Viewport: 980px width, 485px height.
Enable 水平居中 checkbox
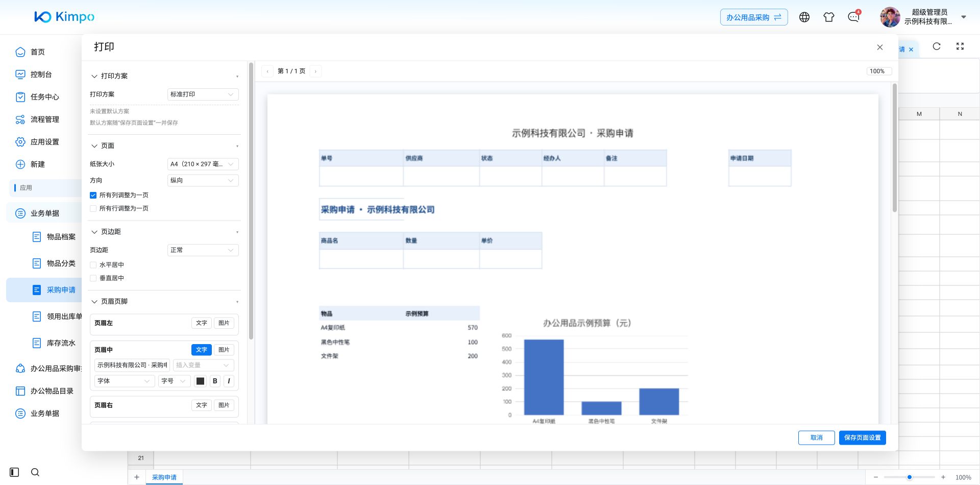point(93,265)
